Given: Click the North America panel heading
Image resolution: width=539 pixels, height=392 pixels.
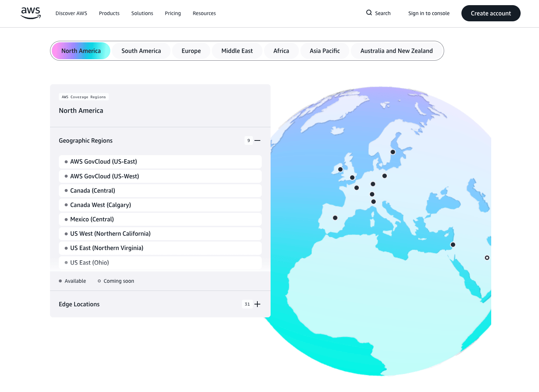Looking at the screenshot, I should (81, 111).
